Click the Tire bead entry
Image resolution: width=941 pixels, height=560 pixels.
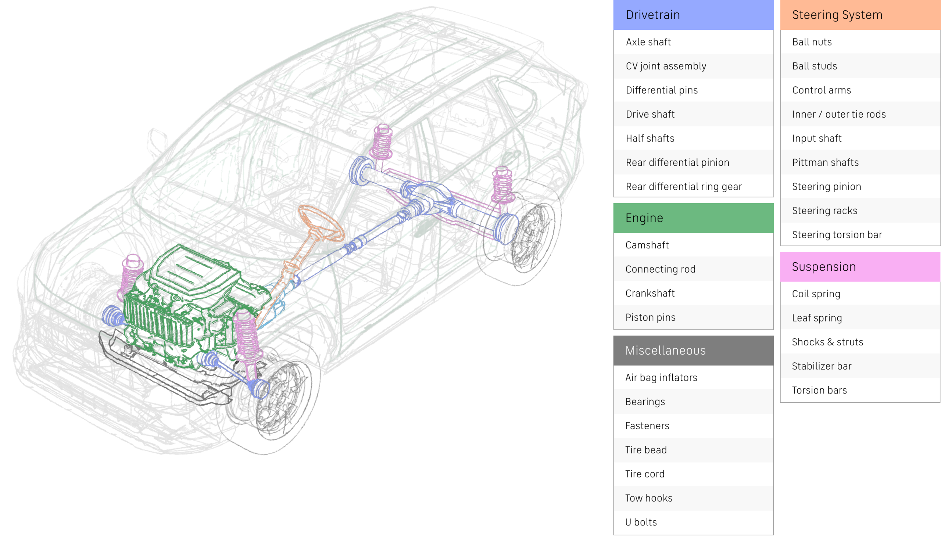(693, 450)
